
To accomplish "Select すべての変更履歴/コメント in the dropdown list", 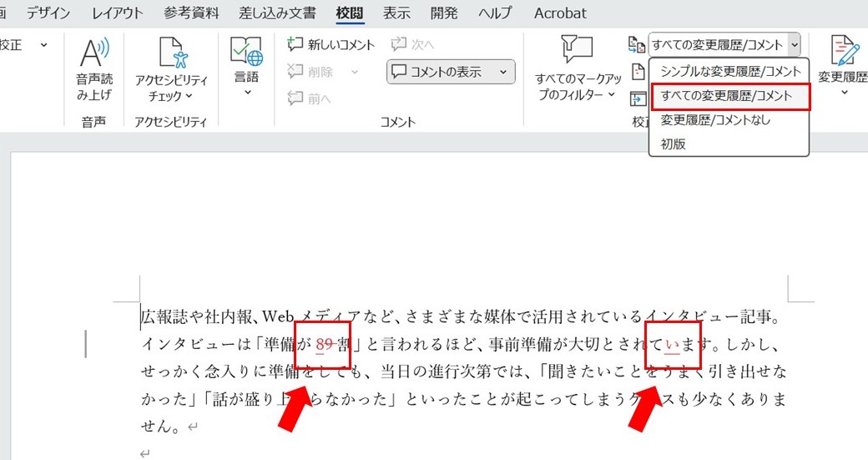I will click(729, 96).
